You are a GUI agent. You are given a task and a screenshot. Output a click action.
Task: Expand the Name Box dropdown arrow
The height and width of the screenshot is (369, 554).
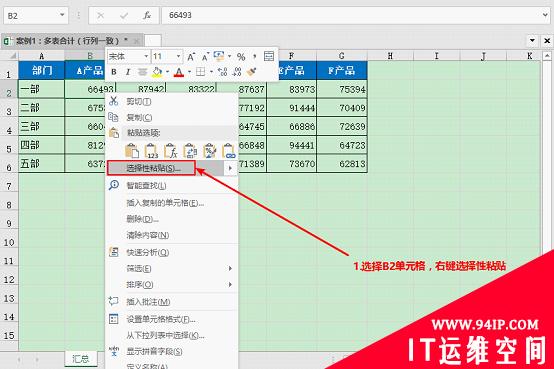tap(62, 15)
